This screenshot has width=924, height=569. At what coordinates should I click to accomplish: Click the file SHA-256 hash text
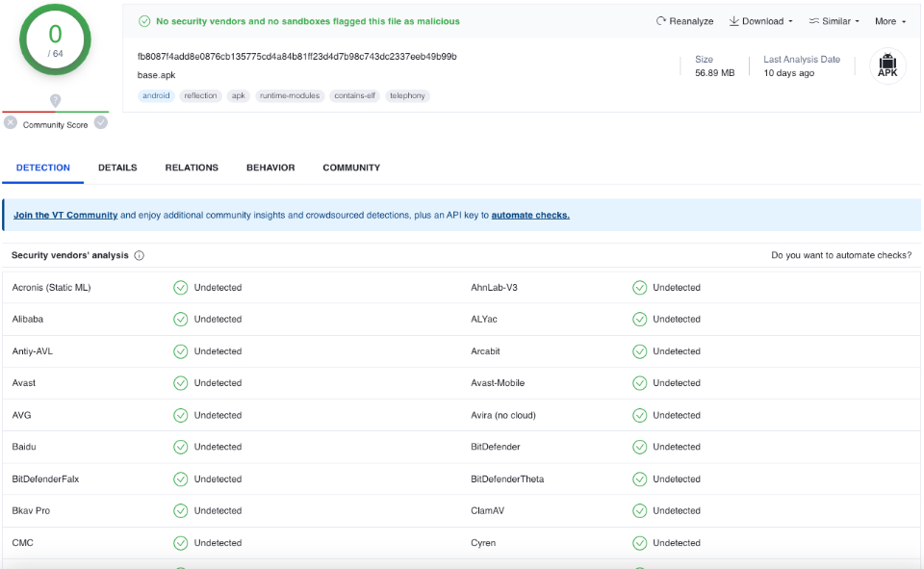pyautogui.click(x=297, y=57)
